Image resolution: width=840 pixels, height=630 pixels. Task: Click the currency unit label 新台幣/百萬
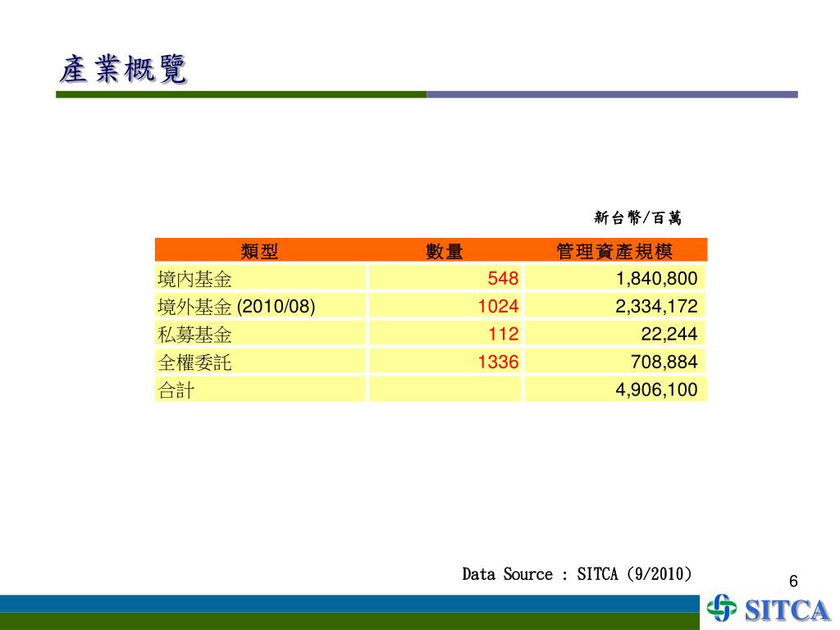coord(637,217)
